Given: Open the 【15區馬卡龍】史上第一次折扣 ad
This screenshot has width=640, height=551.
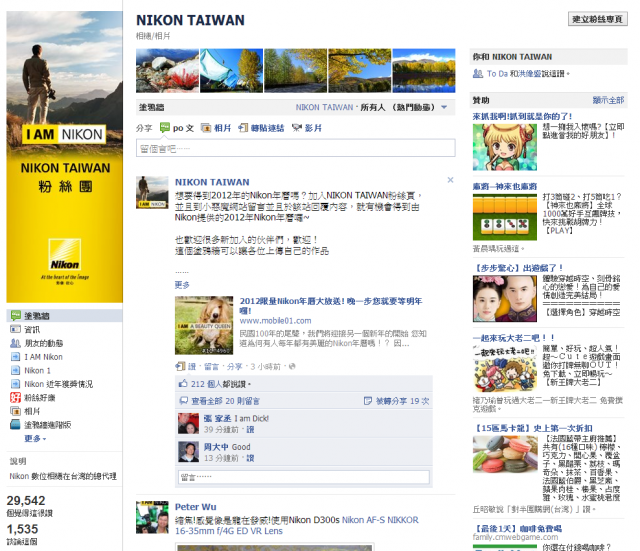Looking at the screenshot, I should (533, 428).
